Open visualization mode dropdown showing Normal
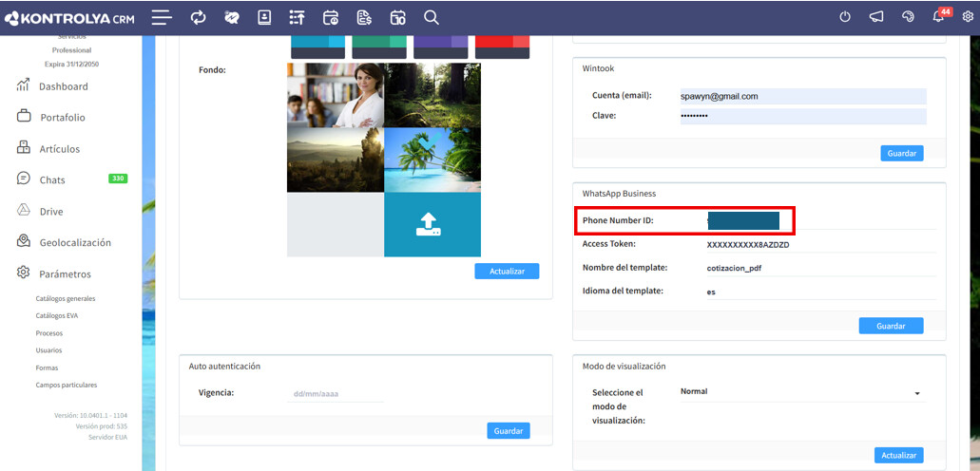The width and height of the screenshot is (980, 471). click(x=801, y=392)
